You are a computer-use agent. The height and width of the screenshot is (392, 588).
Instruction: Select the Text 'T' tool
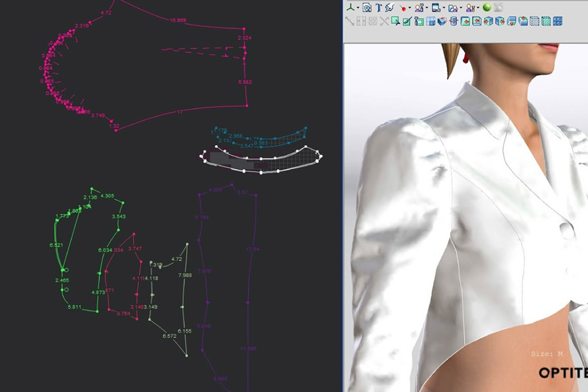[x=379, y=8]
